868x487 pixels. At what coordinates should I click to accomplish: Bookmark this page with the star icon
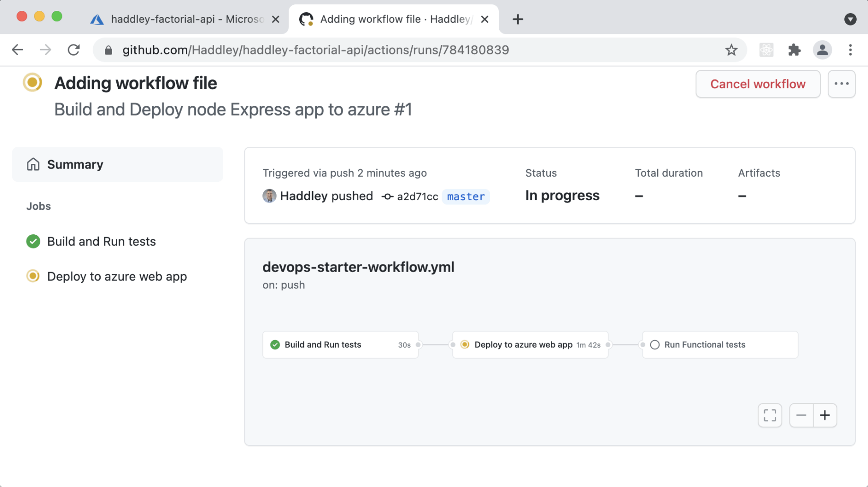click(x=731, y=50)
